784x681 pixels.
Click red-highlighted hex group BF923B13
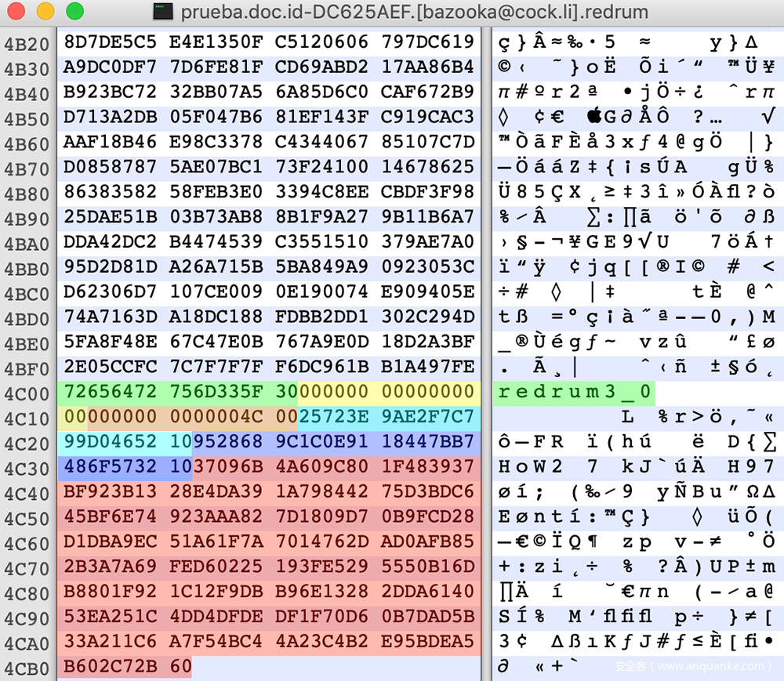[x=111, y=491]
